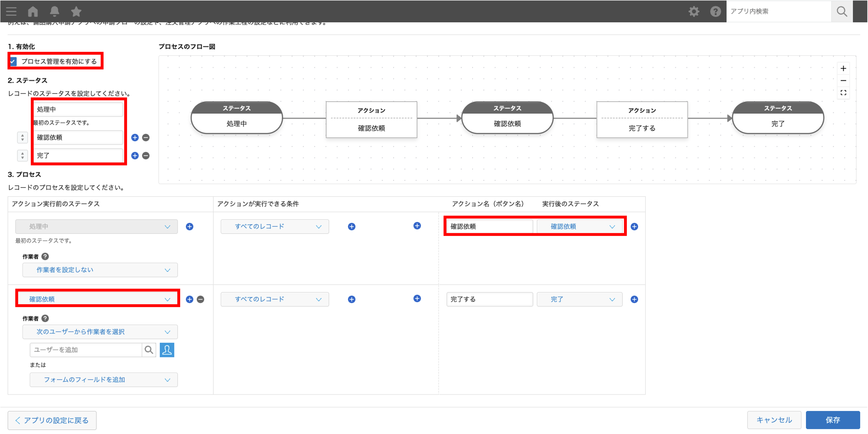Open the すべてのレコード condition dropdown
This screenshot has width=868, height=434.
(x=275, y=226)
